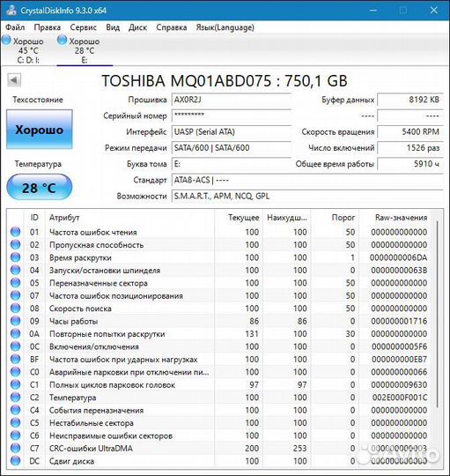
Task: Click the rotation rate field 5400 RPM
Action: pos(410,131)
